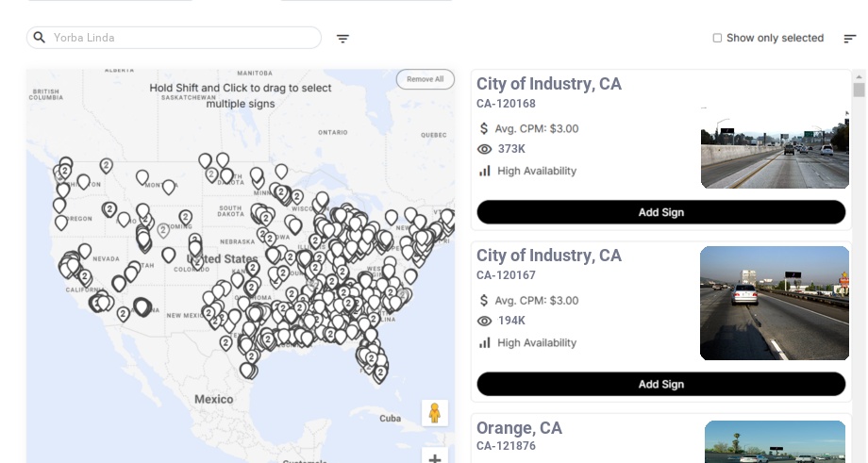Screen dimensions: 868x463
Task: Click the filter icon beside the search box
Action: 343,39
